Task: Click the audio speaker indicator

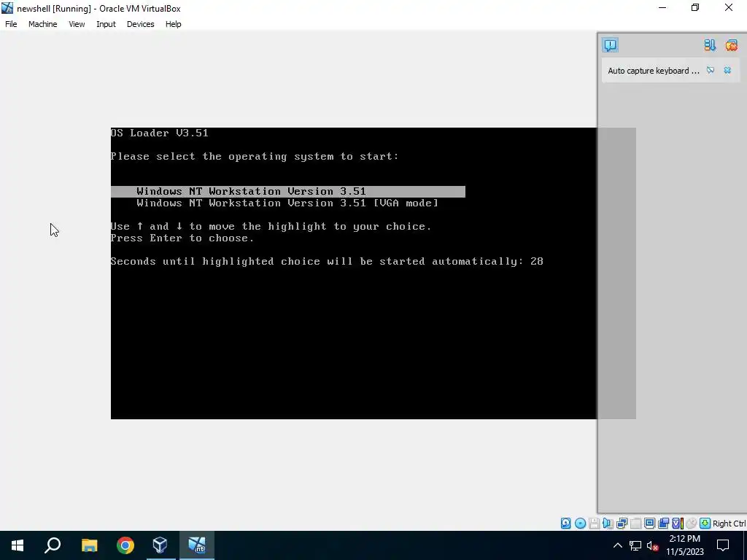Action: tap(608, 524)
